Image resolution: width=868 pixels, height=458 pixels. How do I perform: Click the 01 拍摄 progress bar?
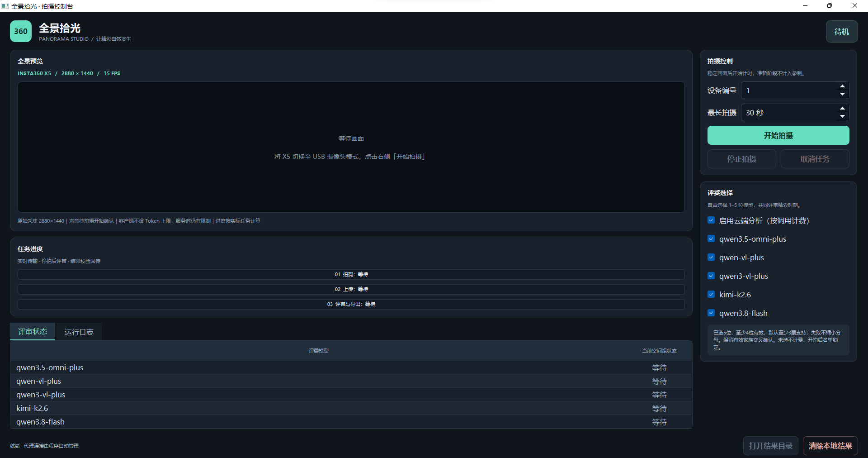tap(351, 274)
